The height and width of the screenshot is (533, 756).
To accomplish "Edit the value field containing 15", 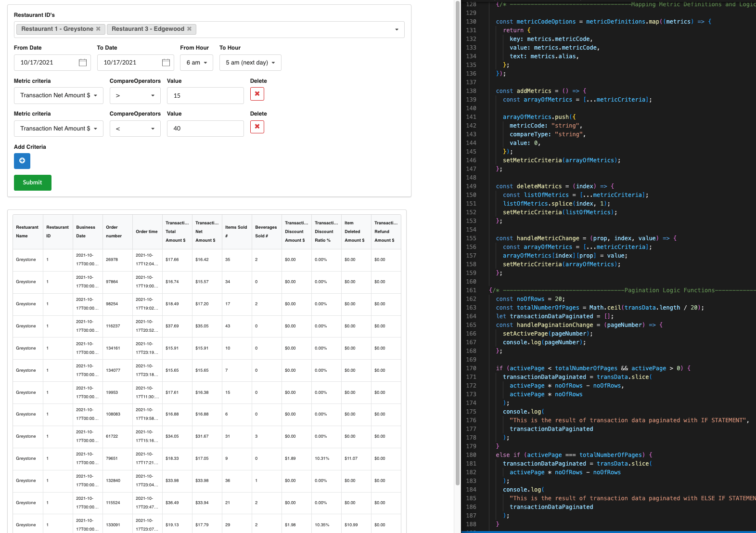I will point(205,95).
